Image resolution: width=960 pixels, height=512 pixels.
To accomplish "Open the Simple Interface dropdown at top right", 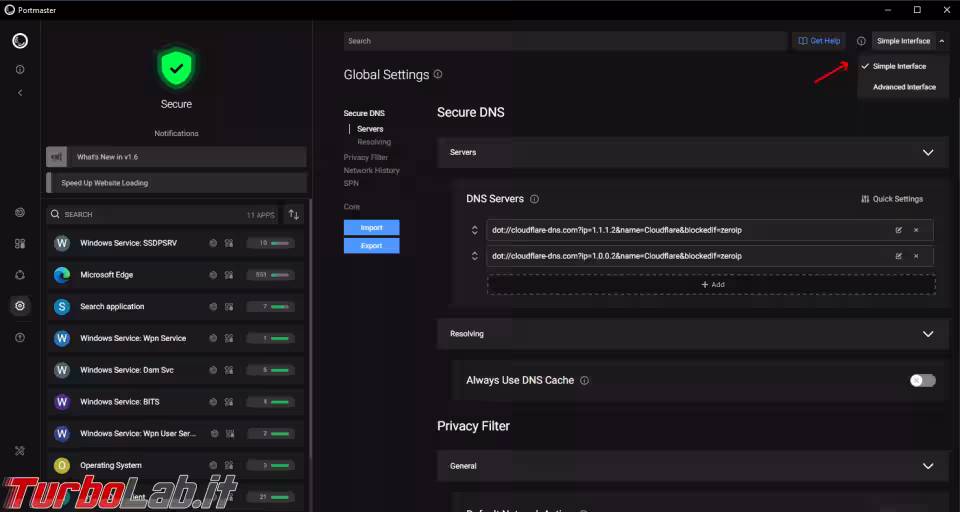I will [909, 41].
